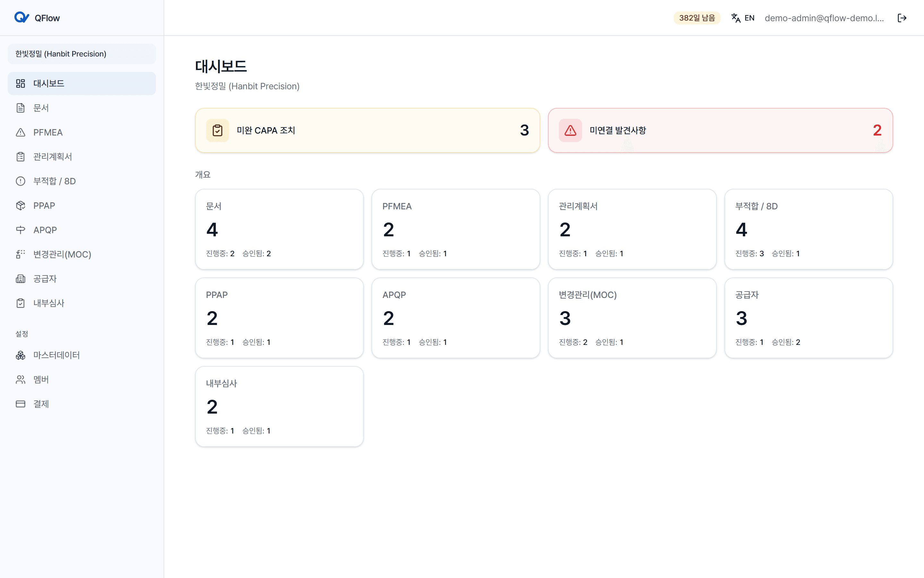Open 변경관리(MOC) in the sidebar

tap(82, 254)
